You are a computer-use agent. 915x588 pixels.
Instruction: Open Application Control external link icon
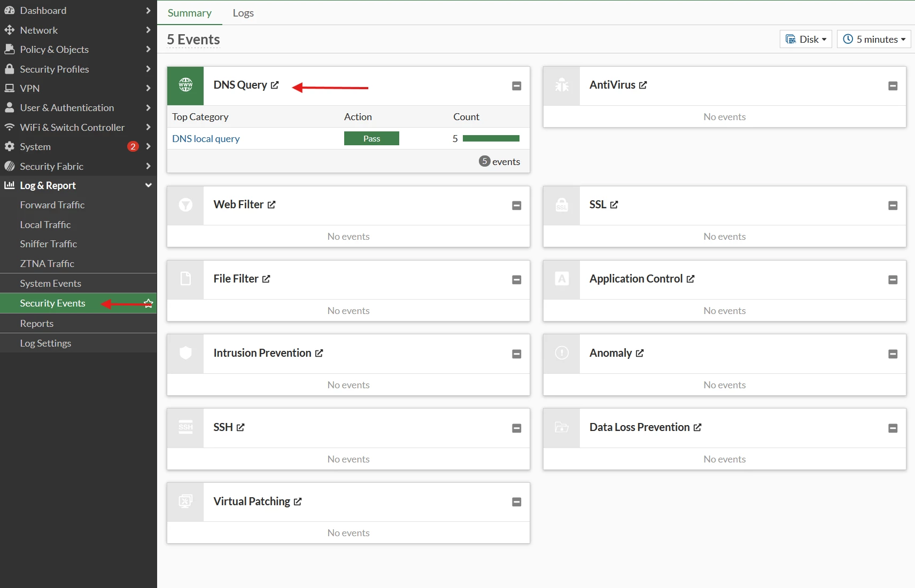pyautogui.click(x=691, y=279)
